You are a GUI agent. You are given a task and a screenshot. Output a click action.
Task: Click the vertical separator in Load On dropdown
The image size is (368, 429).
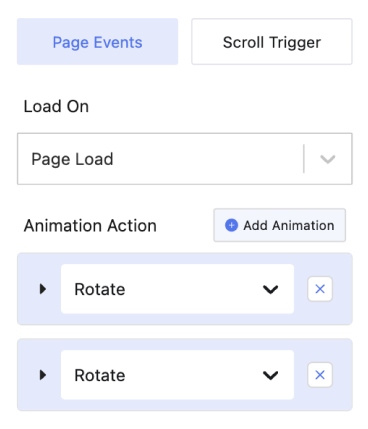(304, 159)
